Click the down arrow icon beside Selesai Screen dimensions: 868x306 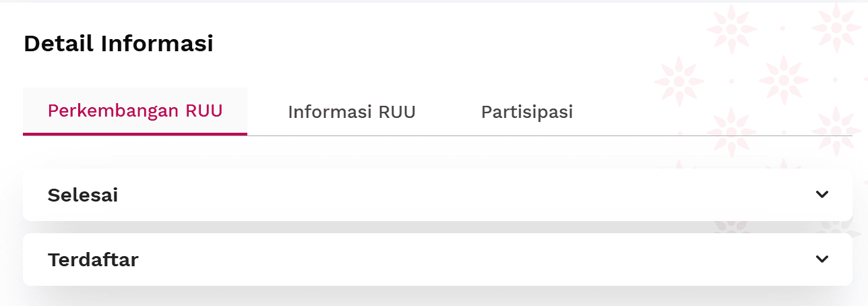[x=821, y=195]
